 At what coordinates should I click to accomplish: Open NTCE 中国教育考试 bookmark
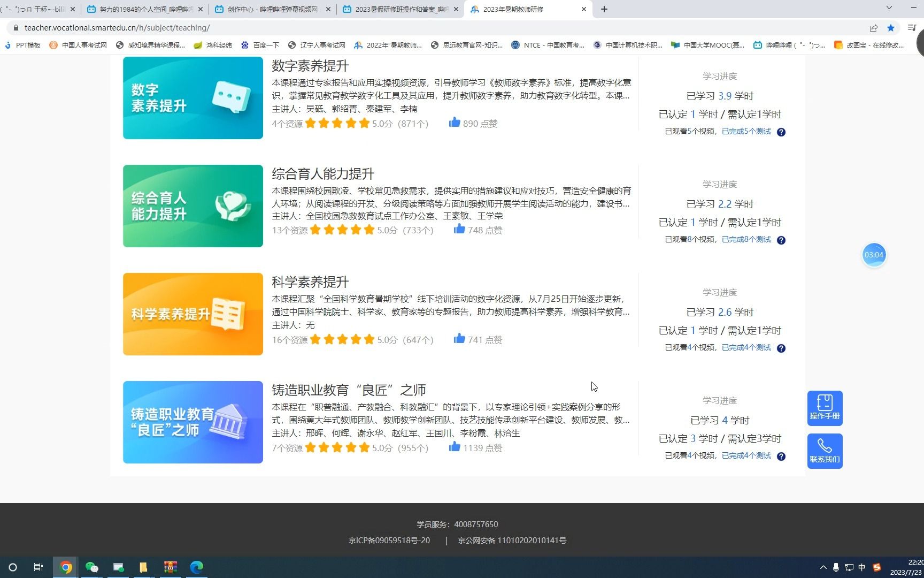click(548, 45)
